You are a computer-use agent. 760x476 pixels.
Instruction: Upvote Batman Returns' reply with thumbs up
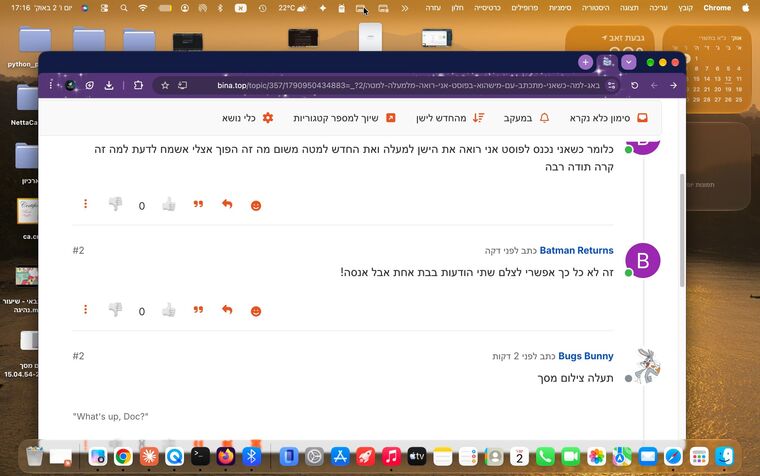click(x=169, y=310)
